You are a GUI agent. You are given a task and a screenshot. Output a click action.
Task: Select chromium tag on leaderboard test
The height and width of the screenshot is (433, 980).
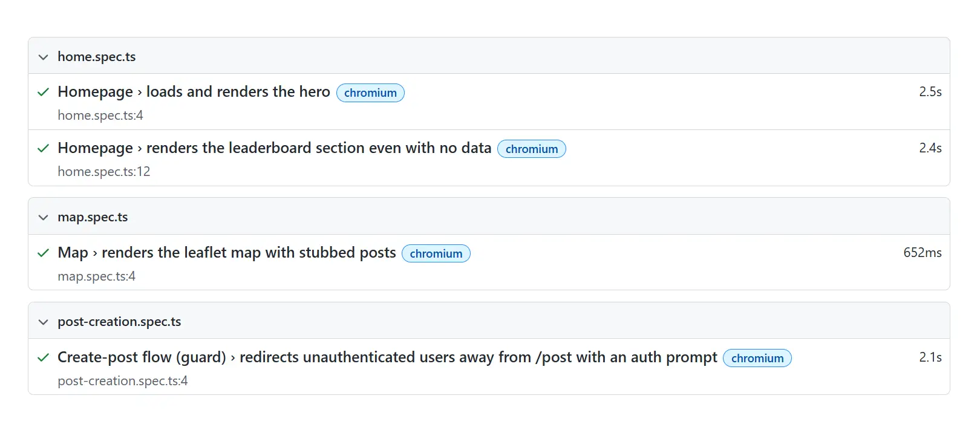click(532, 149)
